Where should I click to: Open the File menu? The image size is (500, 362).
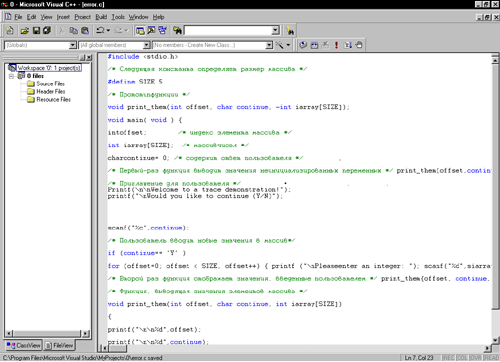pos(18,17)
